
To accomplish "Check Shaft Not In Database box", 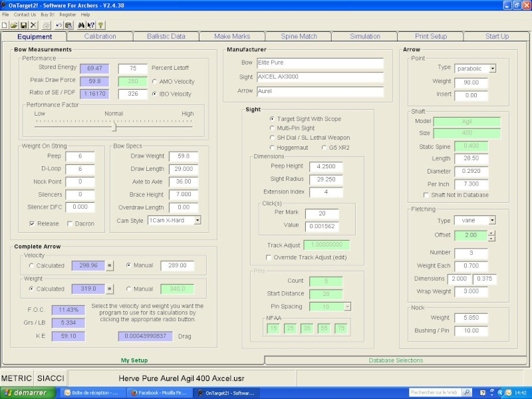I will [x=426, y=195].
